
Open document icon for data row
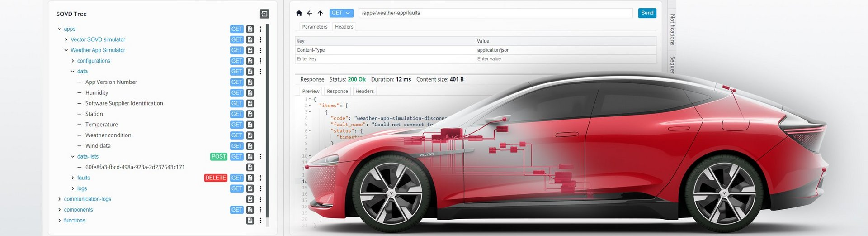(x=250, y=72)
